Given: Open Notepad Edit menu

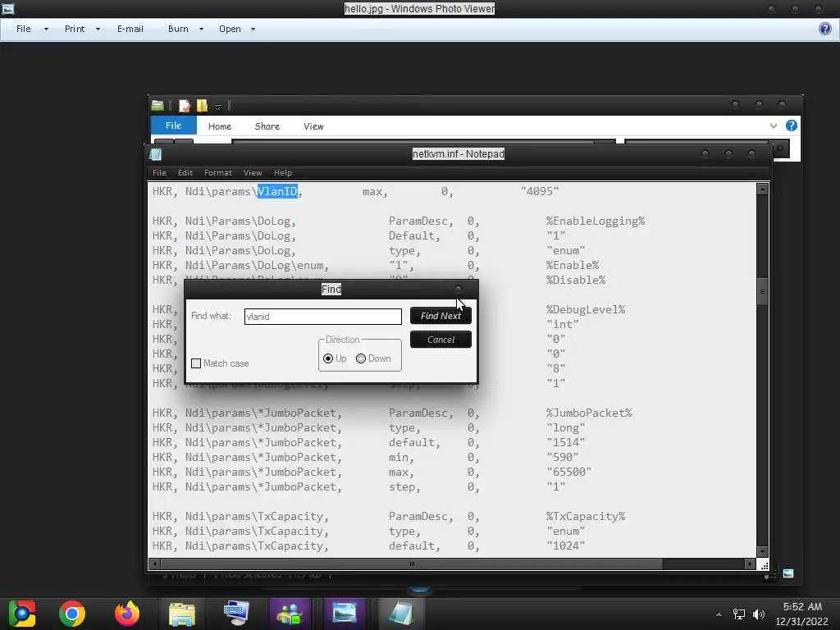Looking at the screenshot, I should coord(185,172).
